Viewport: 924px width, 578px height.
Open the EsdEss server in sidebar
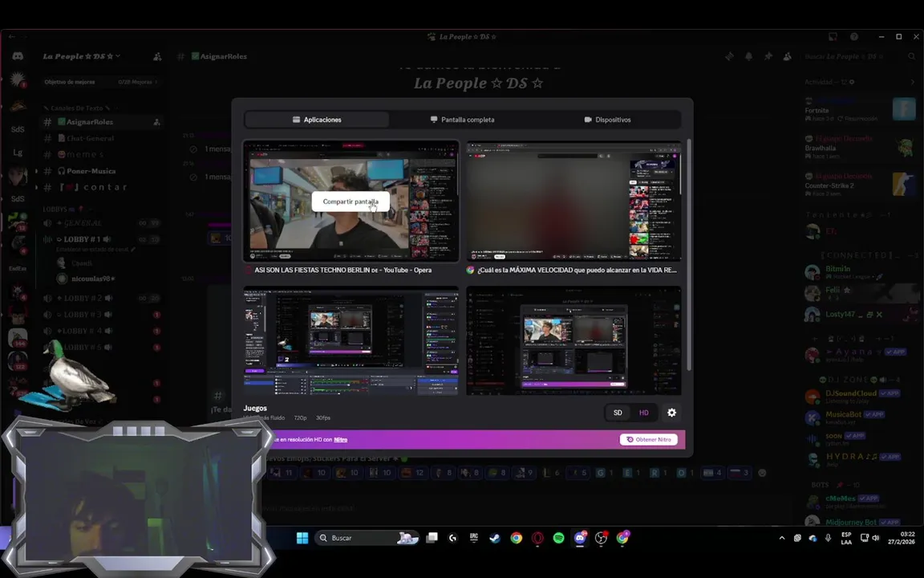pos(18,268)
